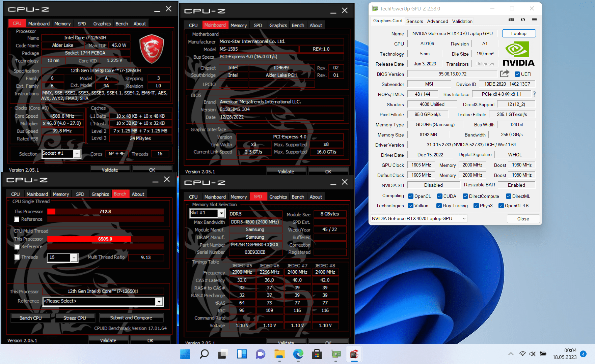Click the Lookup button in GPU-Z
This screenshot has width=595, height=364.
pos(519,33)
